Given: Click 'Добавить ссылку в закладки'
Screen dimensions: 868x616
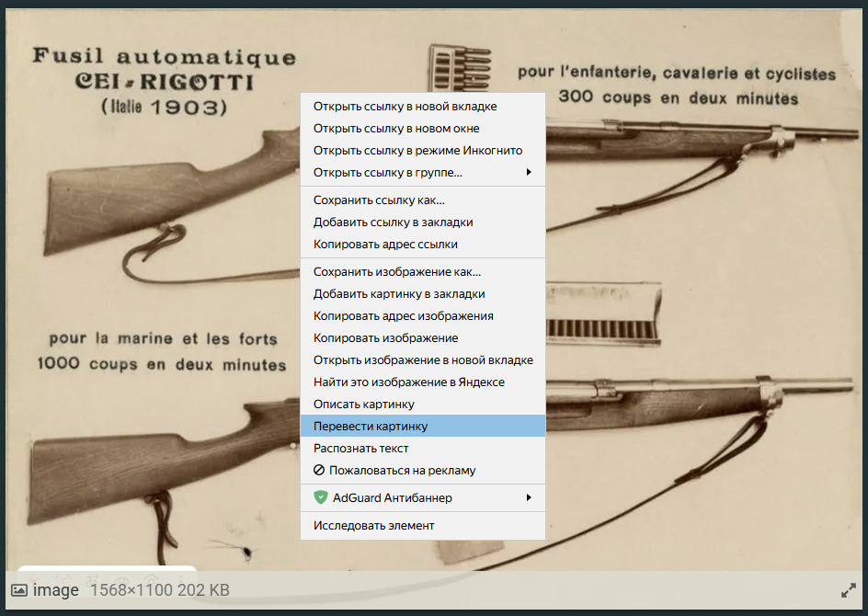Looking at the screenshot, I should pyautogui.click(x=393, y=222).
